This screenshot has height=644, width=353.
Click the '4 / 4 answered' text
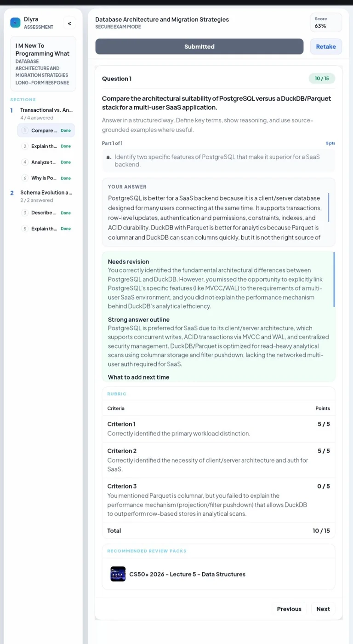(37, 118)
